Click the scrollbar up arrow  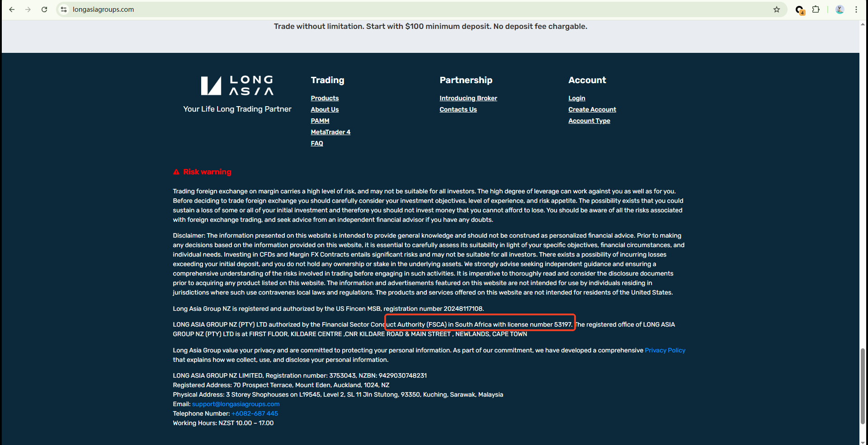point(863,23)
